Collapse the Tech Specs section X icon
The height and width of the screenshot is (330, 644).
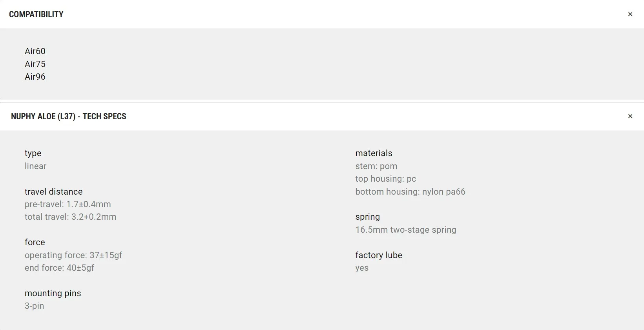[630, 117]
